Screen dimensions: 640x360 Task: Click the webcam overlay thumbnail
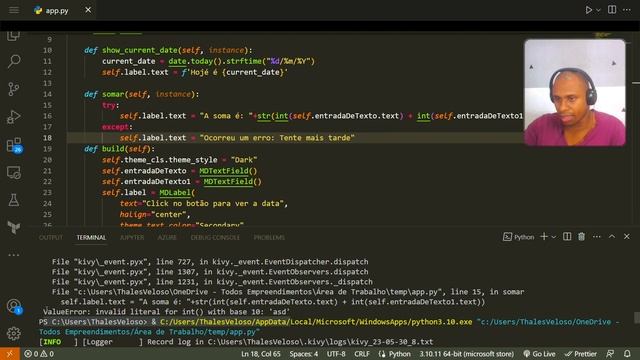click(x=575, y=93)
